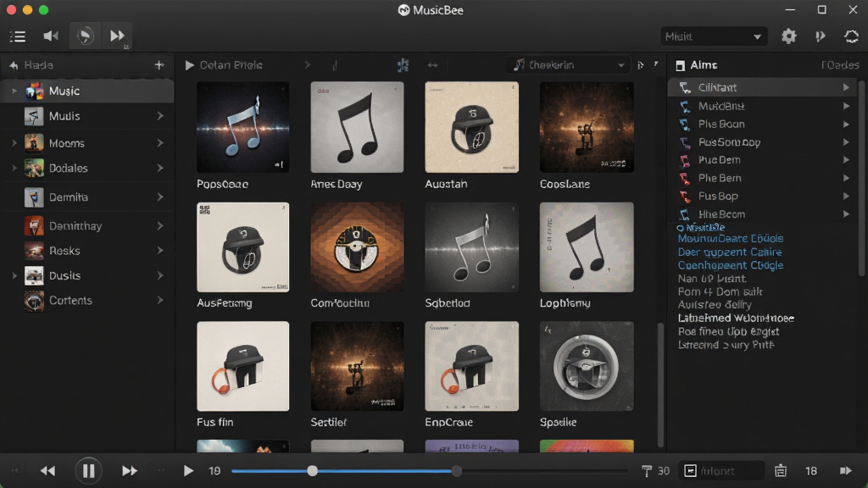
Task: Open the Coenhepeent Cbogle link
Action: [x=731, y=265]
